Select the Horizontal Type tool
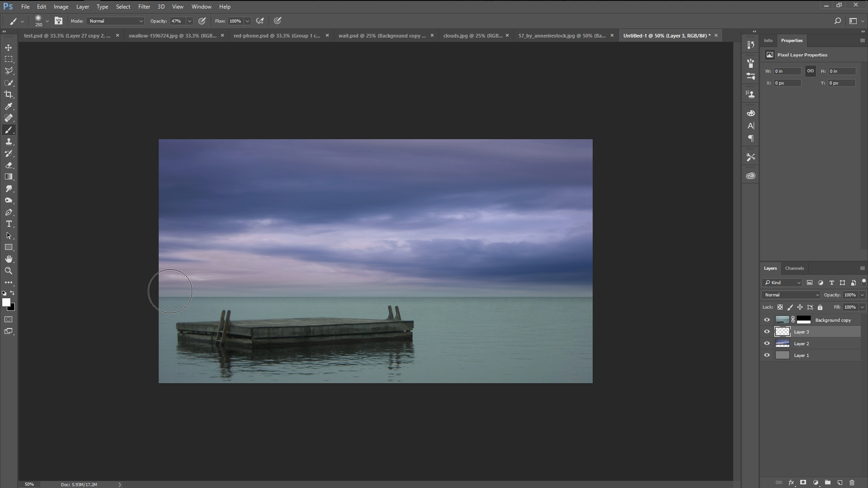The image size is (868, 488). coord(9,224)
